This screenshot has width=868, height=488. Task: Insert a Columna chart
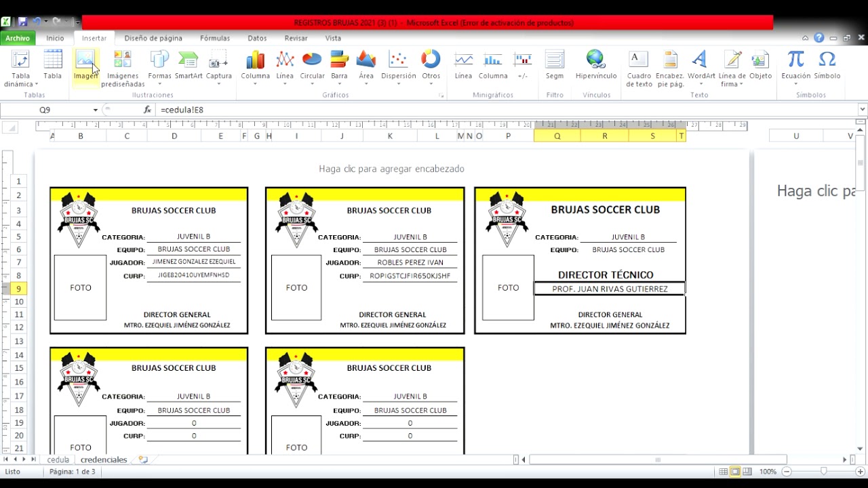256,69
